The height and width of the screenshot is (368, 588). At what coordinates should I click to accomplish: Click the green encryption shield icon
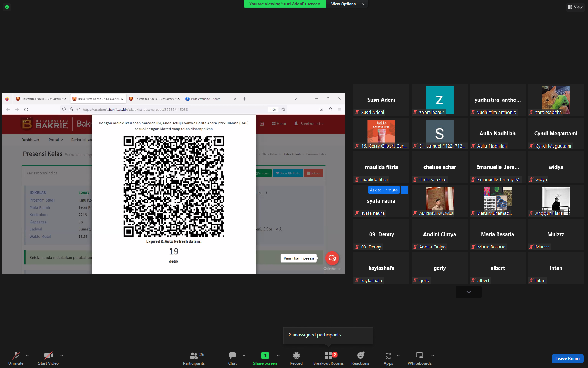pos(7,7)
